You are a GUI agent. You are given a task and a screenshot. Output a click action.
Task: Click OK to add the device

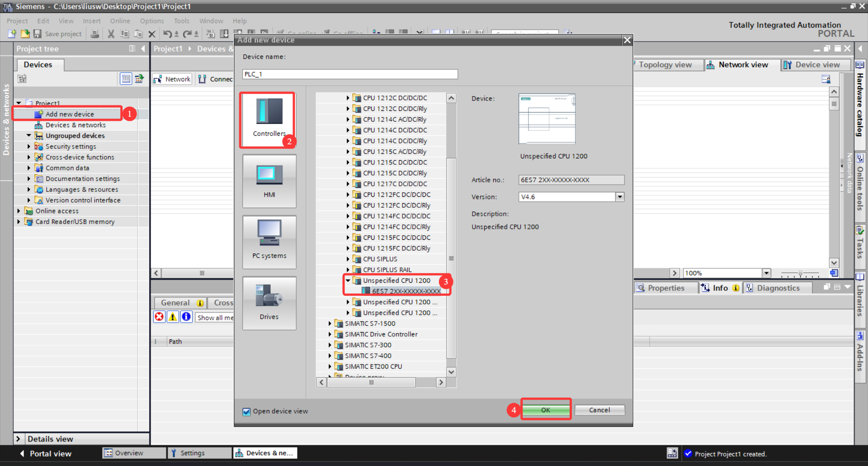(546, 410)
